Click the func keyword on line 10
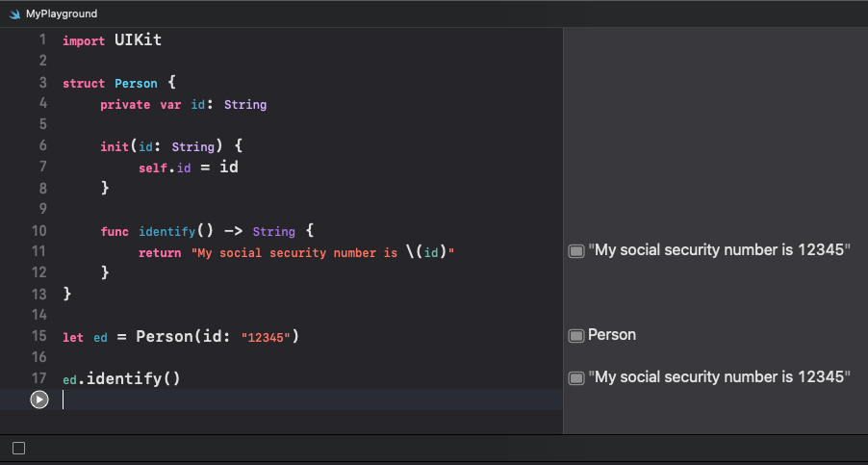The width and height of the screenshot is (868, 465). pos(115,231)
